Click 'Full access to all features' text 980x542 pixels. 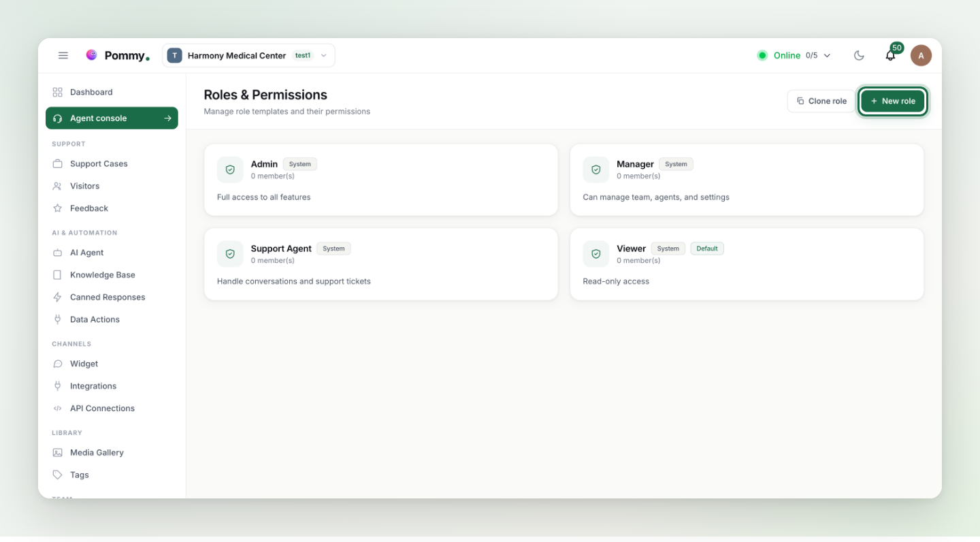click(264, 197)
